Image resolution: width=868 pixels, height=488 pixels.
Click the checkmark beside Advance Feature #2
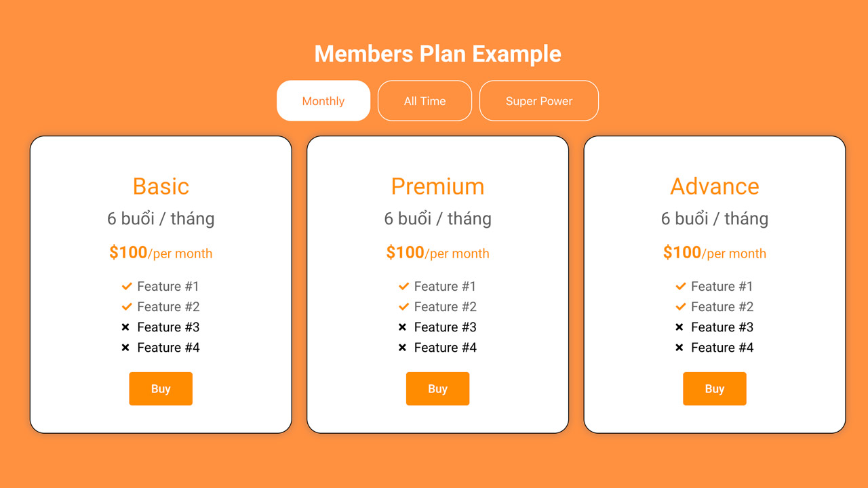[x=680, y=306]
